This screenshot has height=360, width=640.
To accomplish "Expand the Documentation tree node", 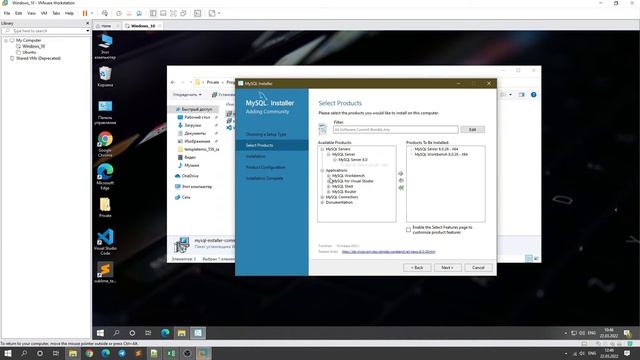I will click(322, 202).
